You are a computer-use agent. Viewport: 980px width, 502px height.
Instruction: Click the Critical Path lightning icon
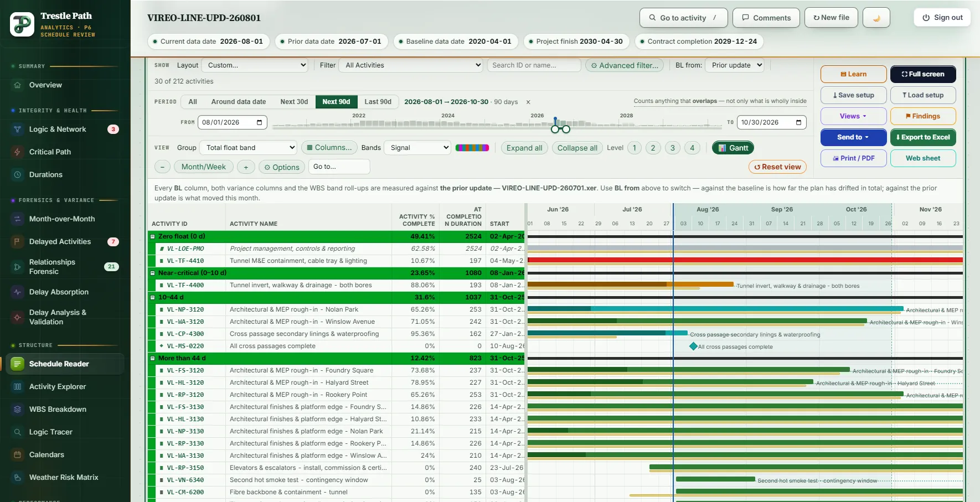pos(18,152)
